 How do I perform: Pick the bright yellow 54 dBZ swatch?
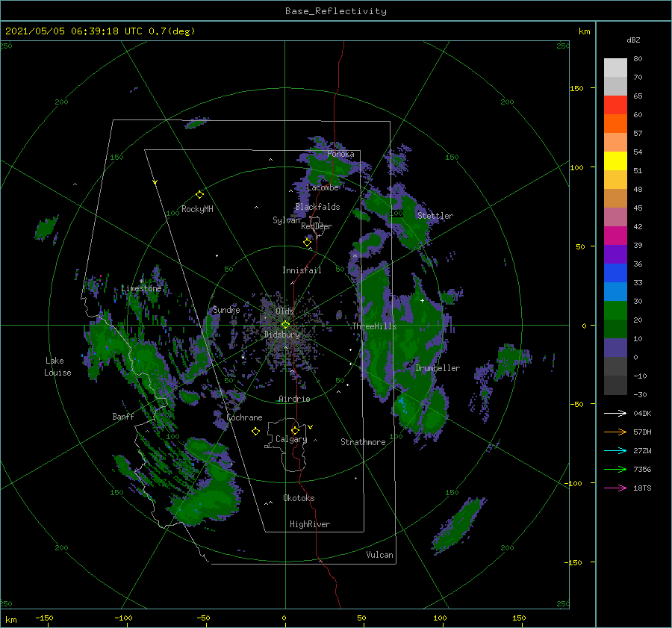tap(615, 161)
